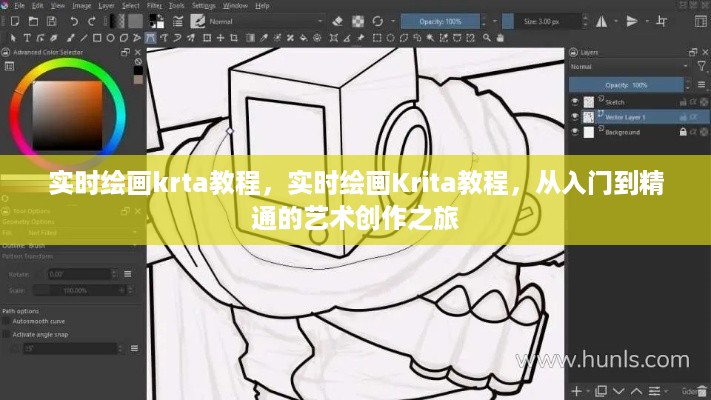Viewport: 711px width, 400px height.
Task: Click the Layers panel Opacity slider
Action: click(626, 85)
